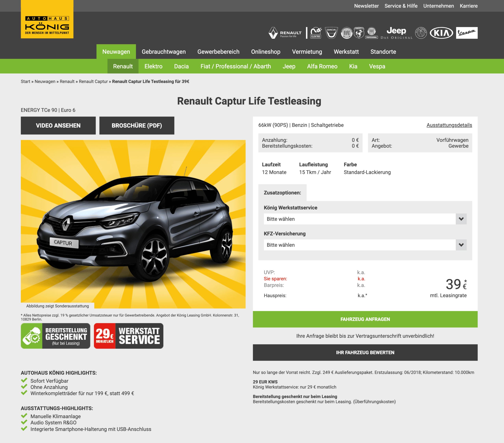The image size is (504, 443).
Task: Open Standorte menu item
Action: tap(383, 52)
